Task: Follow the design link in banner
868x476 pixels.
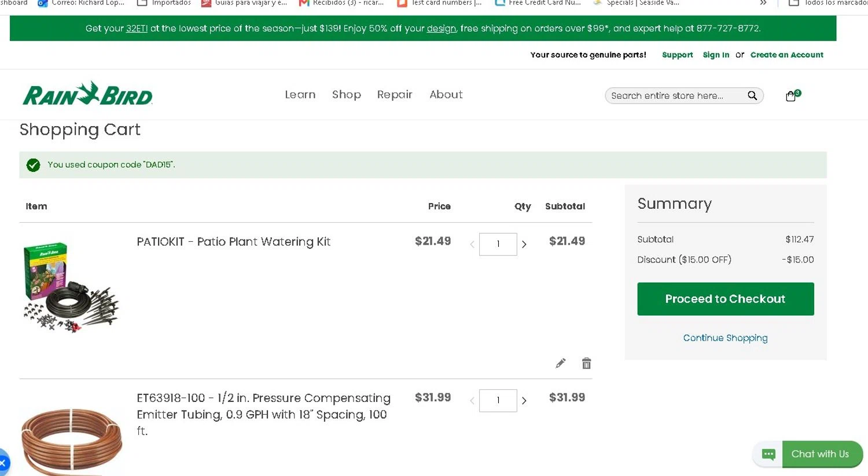Action: 442,28
